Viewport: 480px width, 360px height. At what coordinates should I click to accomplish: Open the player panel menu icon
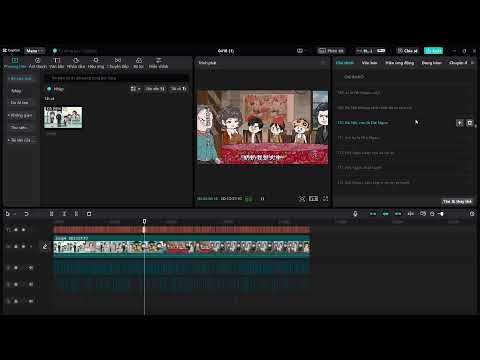click(x=323, y=63)
